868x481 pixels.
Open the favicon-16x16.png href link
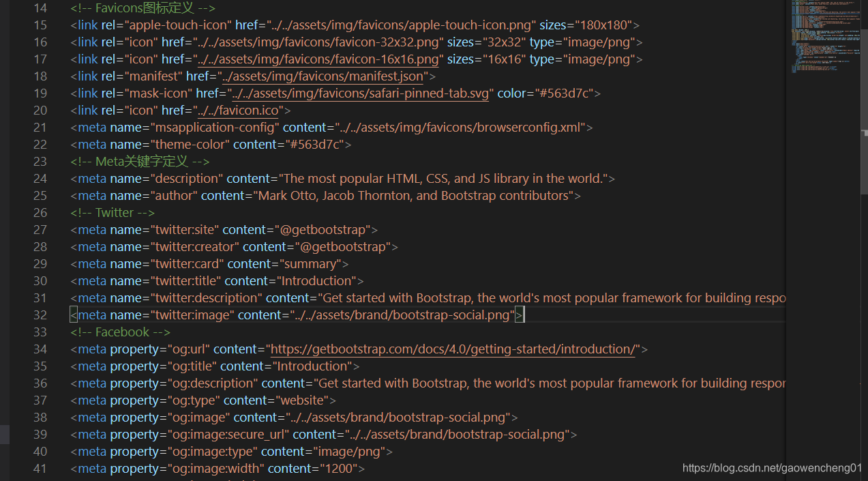pos(318,59)
